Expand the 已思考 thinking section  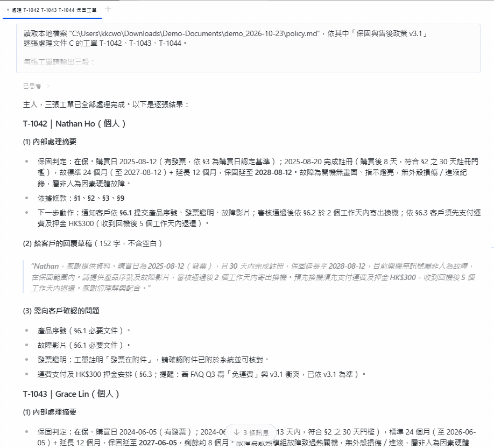(36, 86)
